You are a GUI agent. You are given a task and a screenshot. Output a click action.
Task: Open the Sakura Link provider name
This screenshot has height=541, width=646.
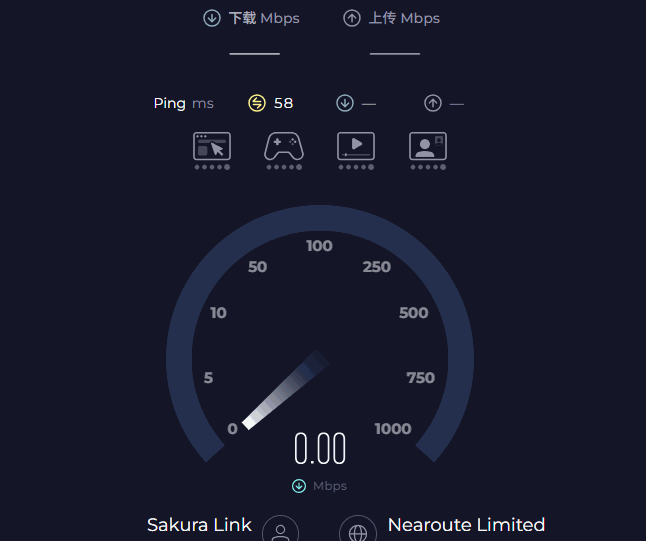199,525
